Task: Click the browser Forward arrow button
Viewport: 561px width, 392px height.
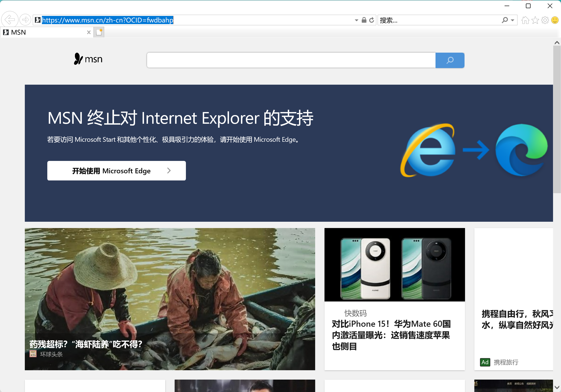Action: click(x=25, y=20)
